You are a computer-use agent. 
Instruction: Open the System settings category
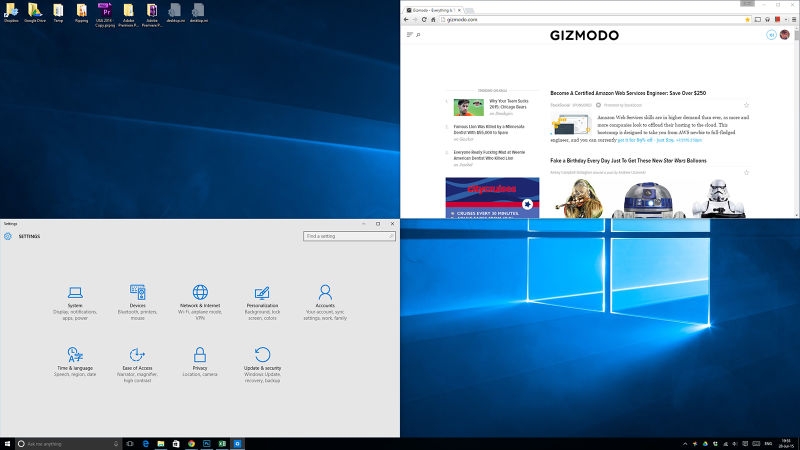tap(75, 303)
